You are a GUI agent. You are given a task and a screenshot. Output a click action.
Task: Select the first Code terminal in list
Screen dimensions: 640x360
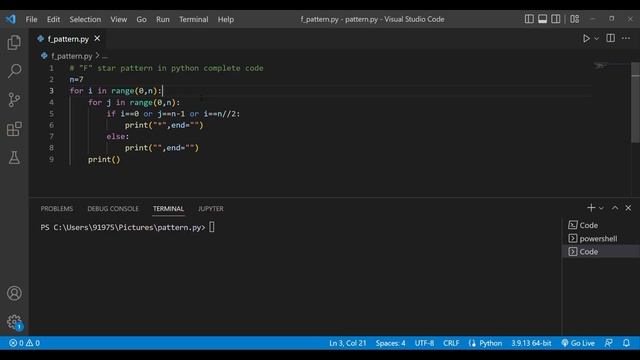click(601, 225)
